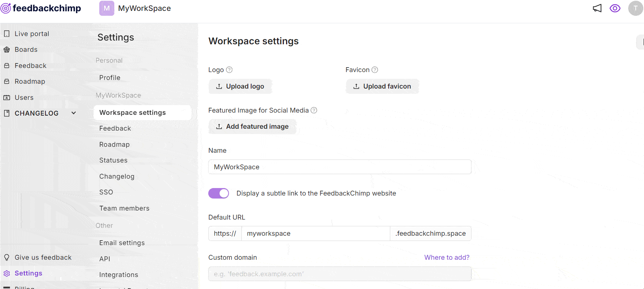
Task: Click the Upload logo button
Action: (240, 86)
